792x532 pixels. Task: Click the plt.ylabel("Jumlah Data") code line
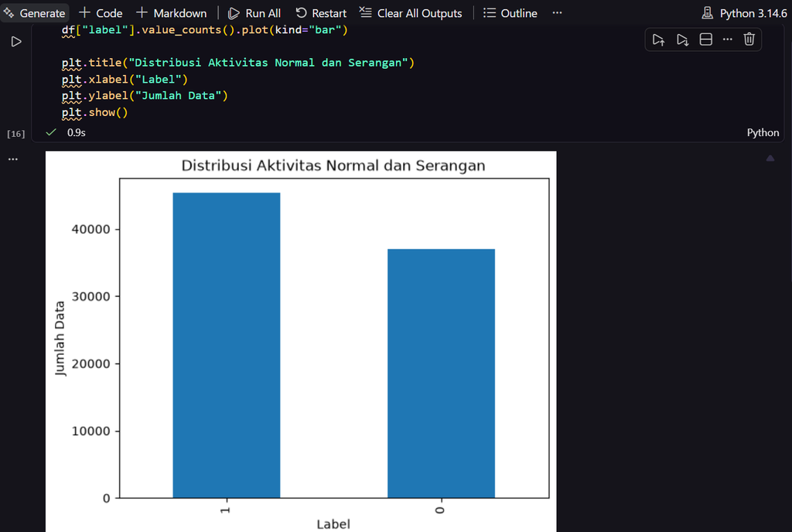145,95
